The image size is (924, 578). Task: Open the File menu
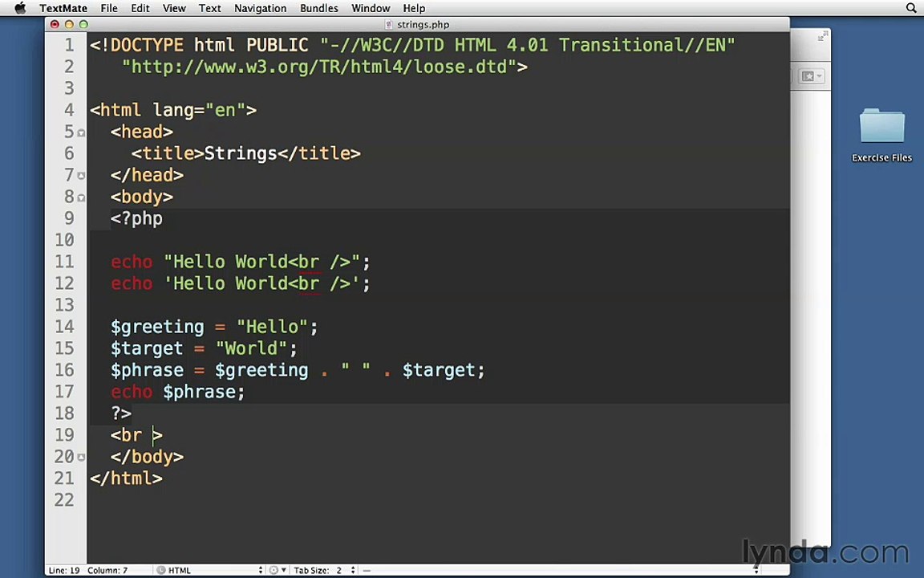click(x=109, y=8)
